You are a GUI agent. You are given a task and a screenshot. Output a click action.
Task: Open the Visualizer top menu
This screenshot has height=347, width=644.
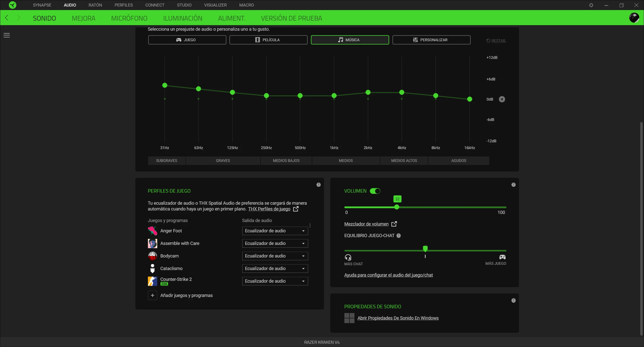(x=215, y=5)
